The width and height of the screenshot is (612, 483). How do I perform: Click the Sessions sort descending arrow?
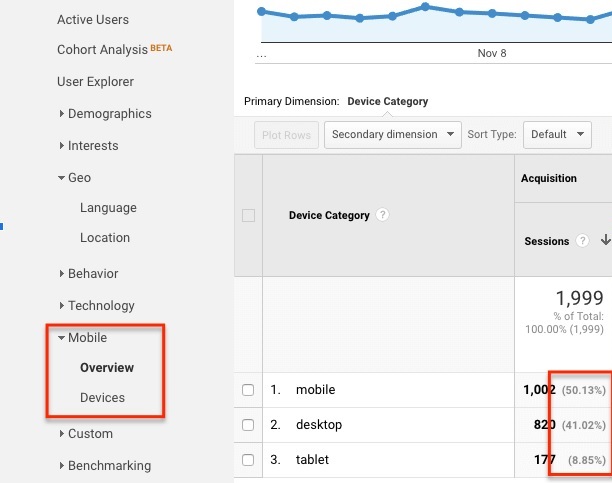pos(604,241)
